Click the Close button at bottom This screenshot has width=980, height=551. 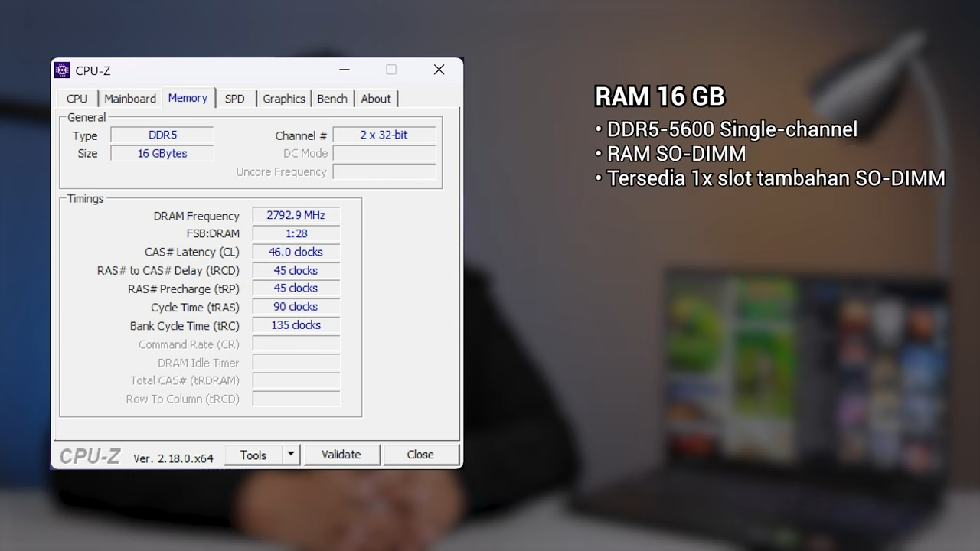tap(420, 455)
